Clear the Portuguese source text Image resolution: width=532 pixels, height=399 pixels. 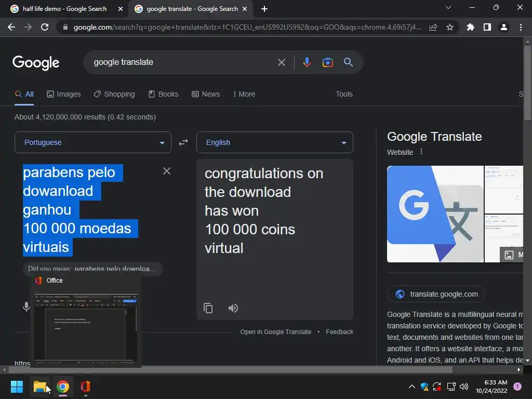point(167,171)
